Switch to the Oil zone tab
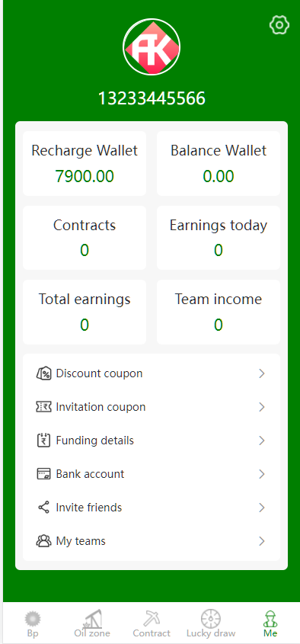This screenshot has height=644, width=300. point(92,623)
